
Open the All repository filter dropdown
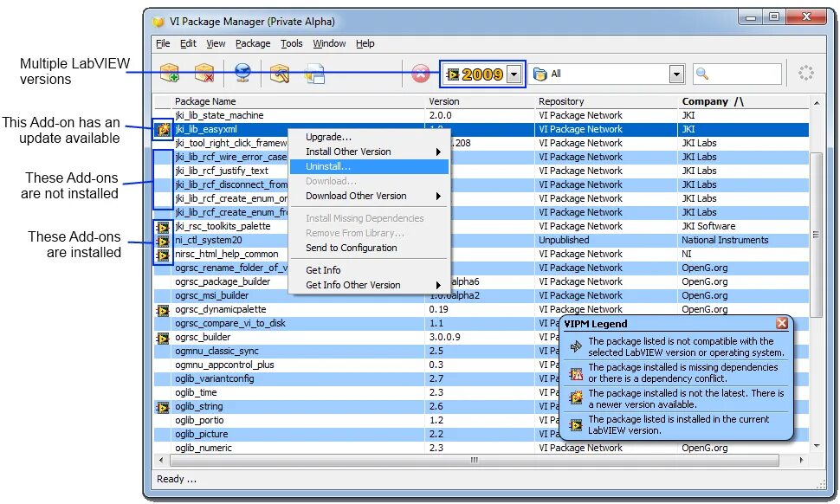tap(676, 74)
